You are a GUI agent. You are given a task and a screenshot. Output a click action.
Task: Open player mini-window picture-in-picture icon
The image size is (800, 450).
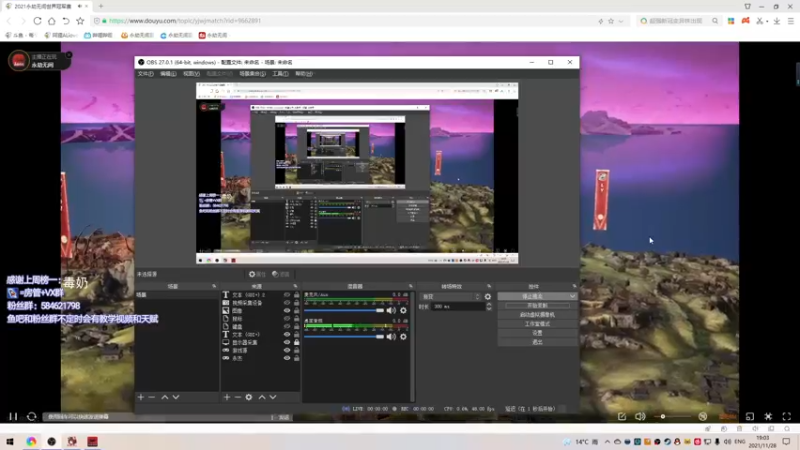[749, 416]
